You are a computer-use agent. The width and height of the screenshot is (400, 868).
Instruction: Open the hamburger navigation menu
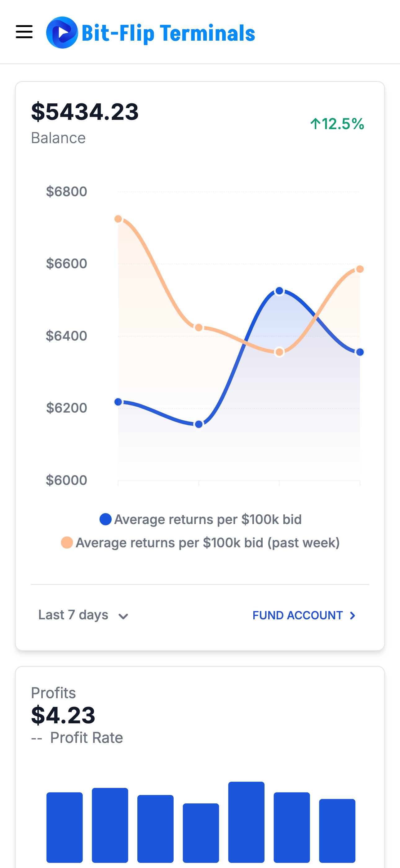pos(24,32)
